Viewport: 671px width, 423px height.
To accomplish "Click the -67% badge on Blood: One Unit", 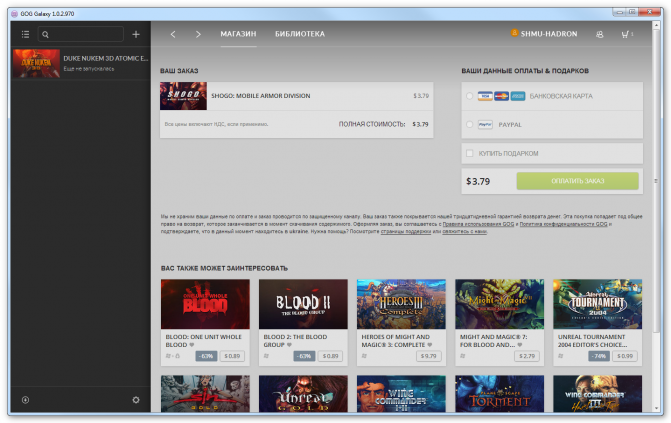I will (206, 356).
